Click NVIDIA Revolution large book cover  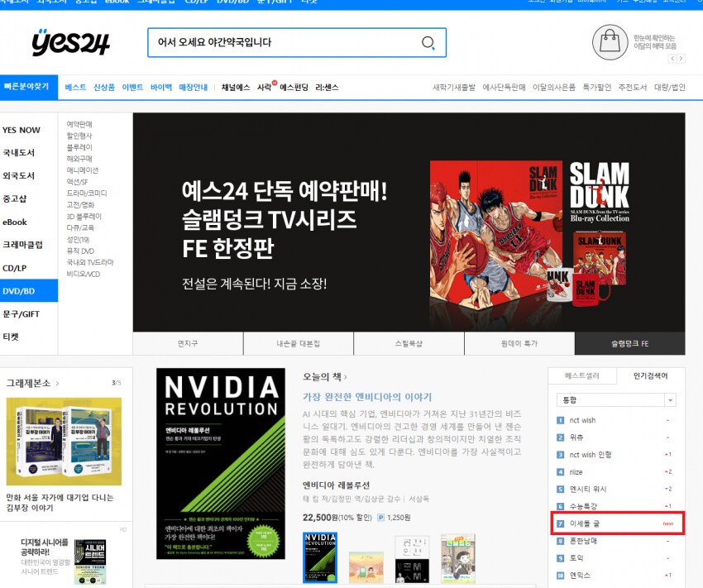(221, 463)
